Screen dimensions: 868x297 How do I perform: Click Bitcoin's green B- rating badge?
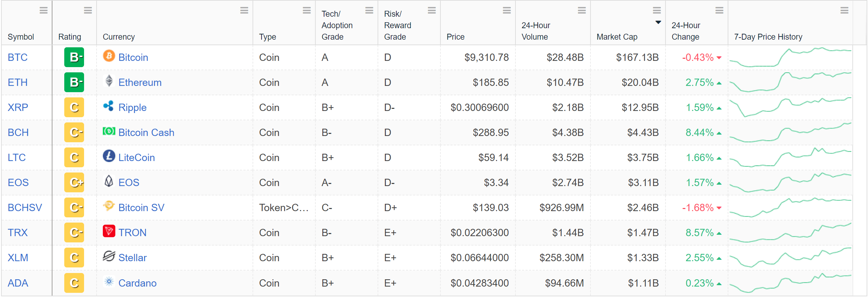click(74, 57)
